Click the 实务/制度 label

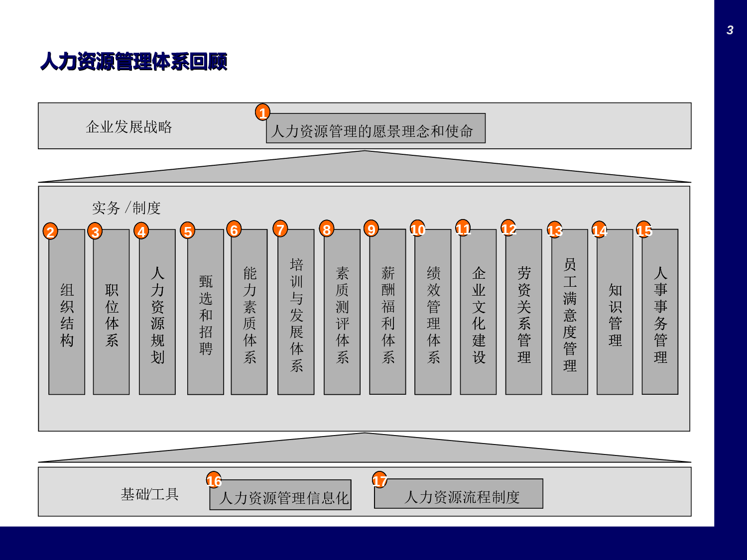tap(126, 208)
